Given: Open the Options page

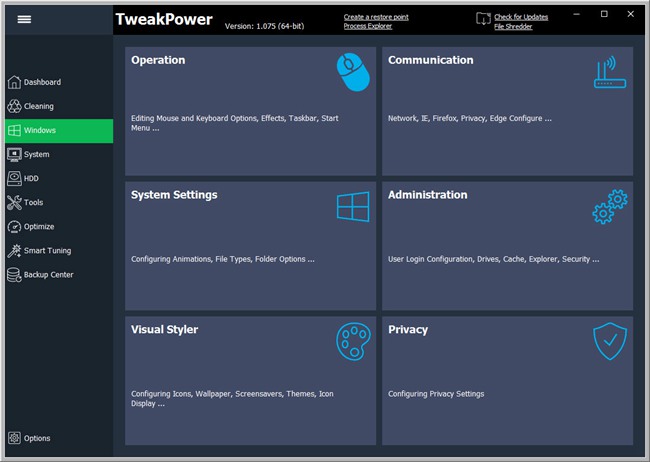Looking at the screenshot, I should [x=59, y=438].
